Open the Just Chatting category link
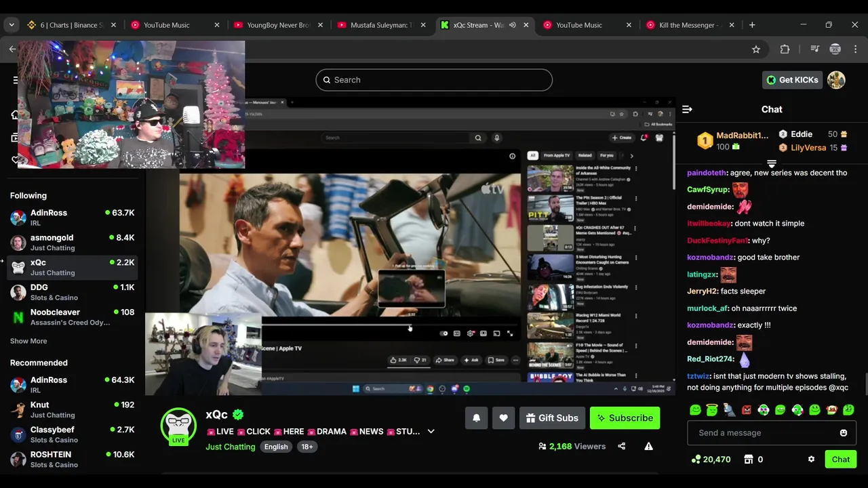 [231, 447]
